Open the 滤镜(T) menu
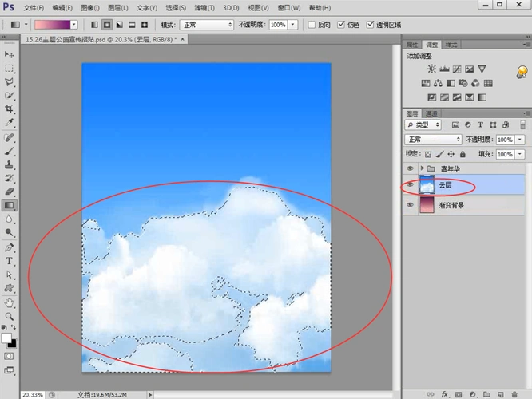 (x=204, y=7)
